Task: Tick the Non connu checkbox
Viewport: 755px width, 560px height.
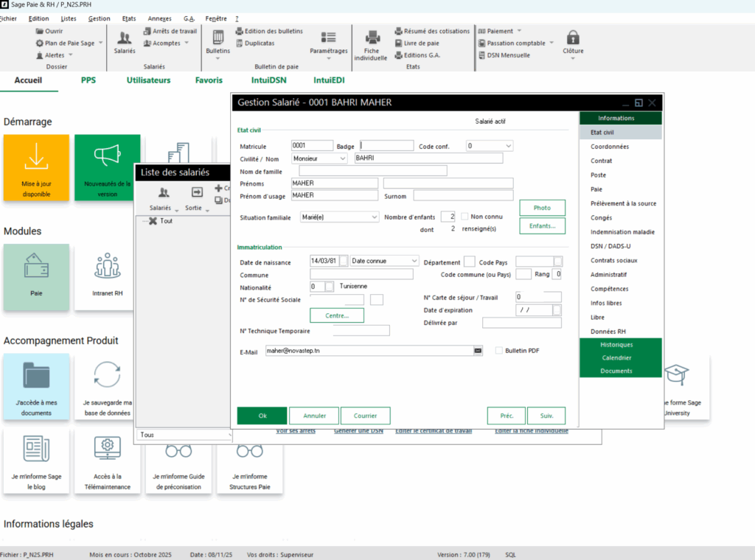Action: coord(465,217)
